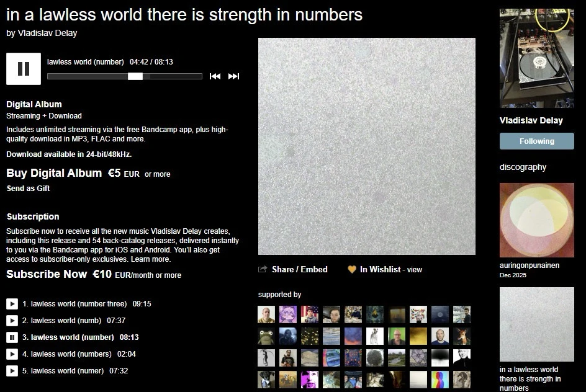
Task: Open the discography link in sidebar
Action: pyautogui.click(x=523, y=167)
